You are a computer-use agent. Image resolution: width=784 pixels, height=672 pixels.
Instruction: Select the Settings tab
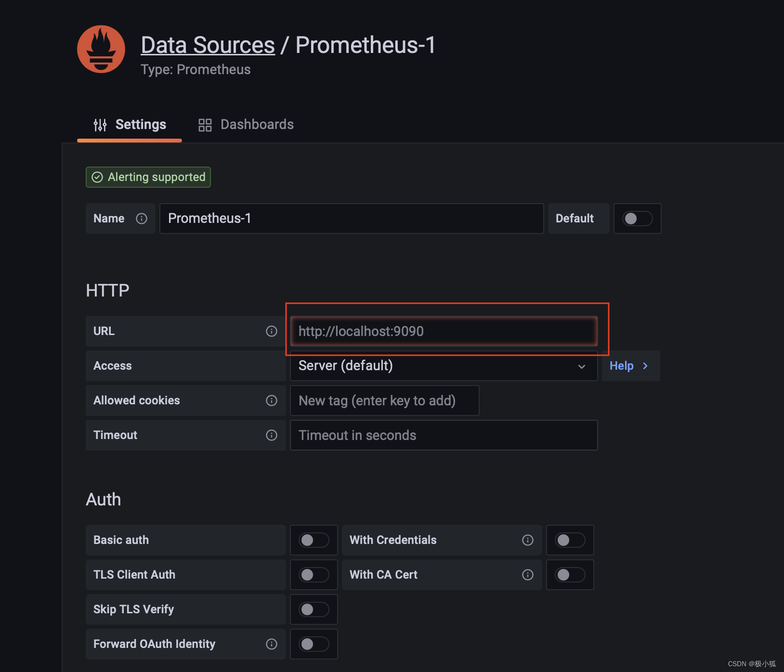(140, 124)
